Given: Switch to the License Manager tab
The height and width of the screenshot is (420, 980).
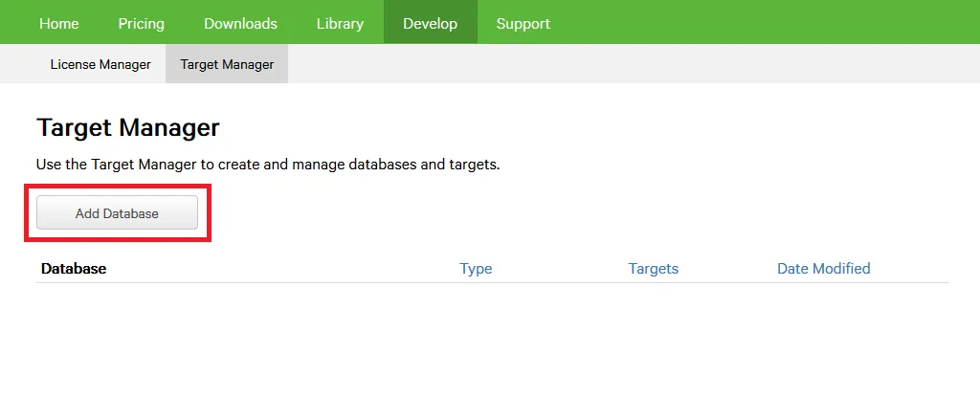Looking at the screenshot, I should point(100,65).
